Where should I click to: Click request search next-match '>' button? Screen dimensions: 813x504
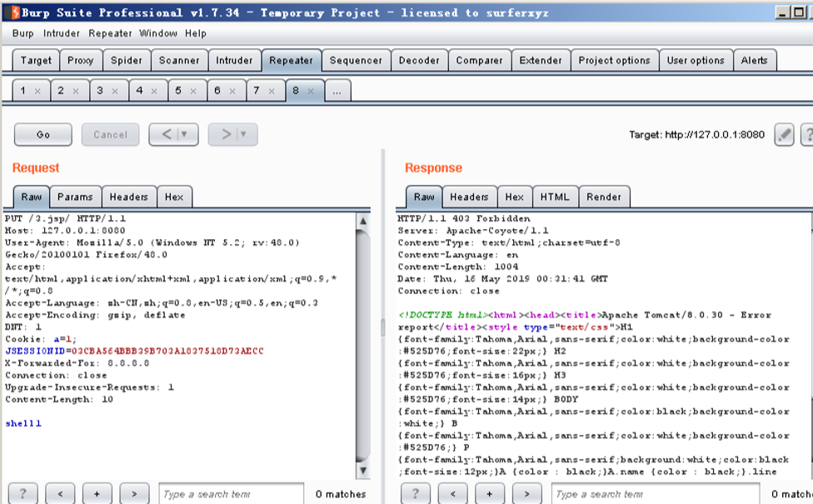(x=134, y=494)
